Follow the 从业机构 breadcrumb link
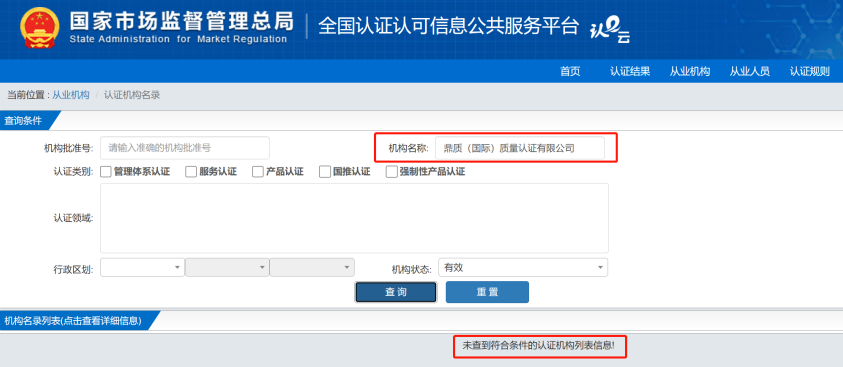The width and height of the screenshot is (843, 367). [71, 95]
